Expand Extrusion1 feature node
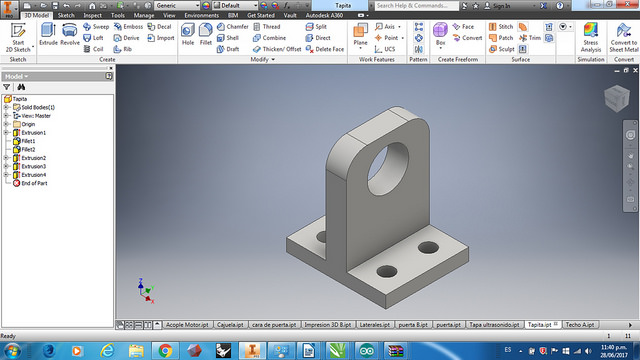640x360 pixels. [6, 133]
